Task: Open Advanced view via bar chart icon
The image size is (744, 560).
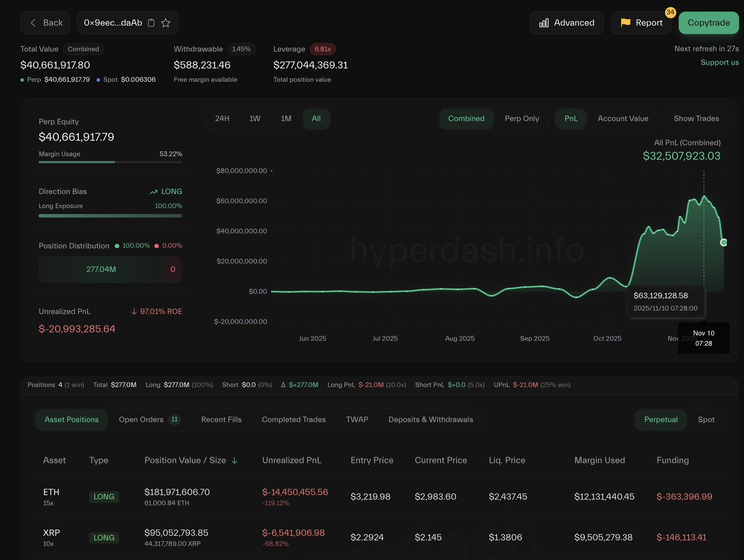Action: coord(544,23)
